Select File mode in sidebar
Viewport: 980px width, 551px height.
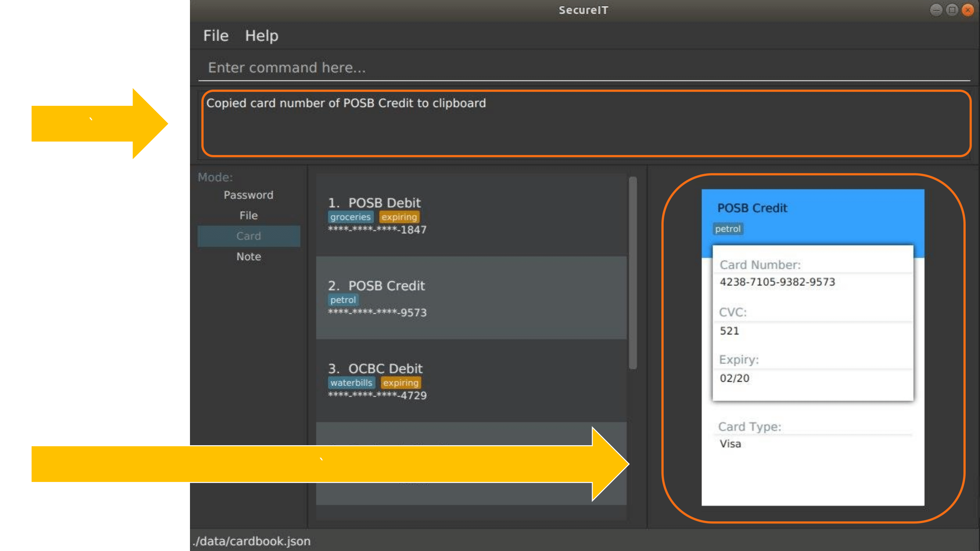248,215
